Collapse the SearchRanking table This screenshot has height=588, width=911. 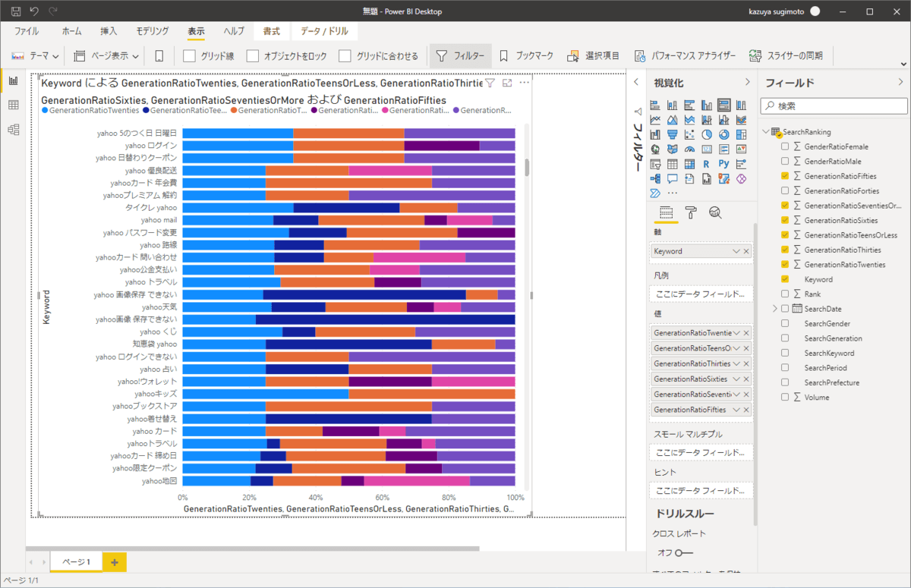(765, 132)
